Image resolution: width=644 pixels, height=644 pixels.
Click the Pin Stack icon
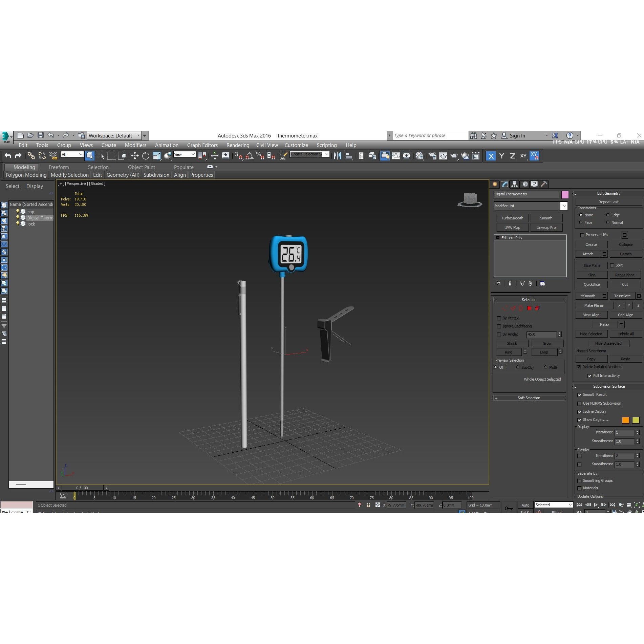click(498, 283)
